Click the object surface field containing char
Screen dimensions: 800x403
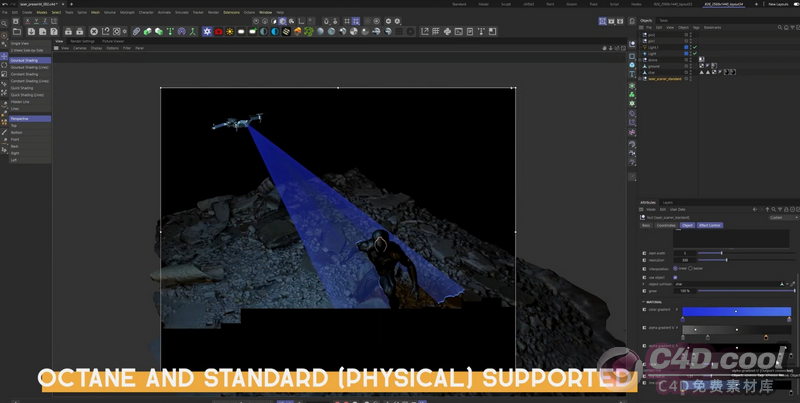point(726,284)
